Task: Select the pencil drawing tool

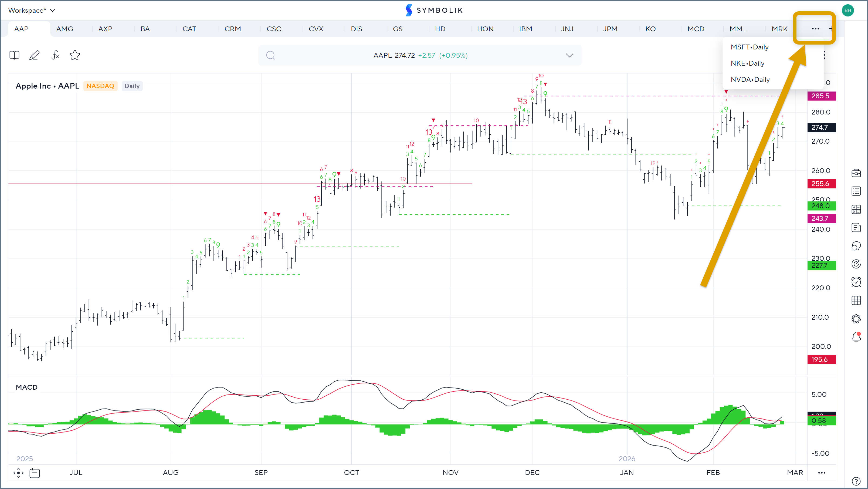Action: coord(34,55)
